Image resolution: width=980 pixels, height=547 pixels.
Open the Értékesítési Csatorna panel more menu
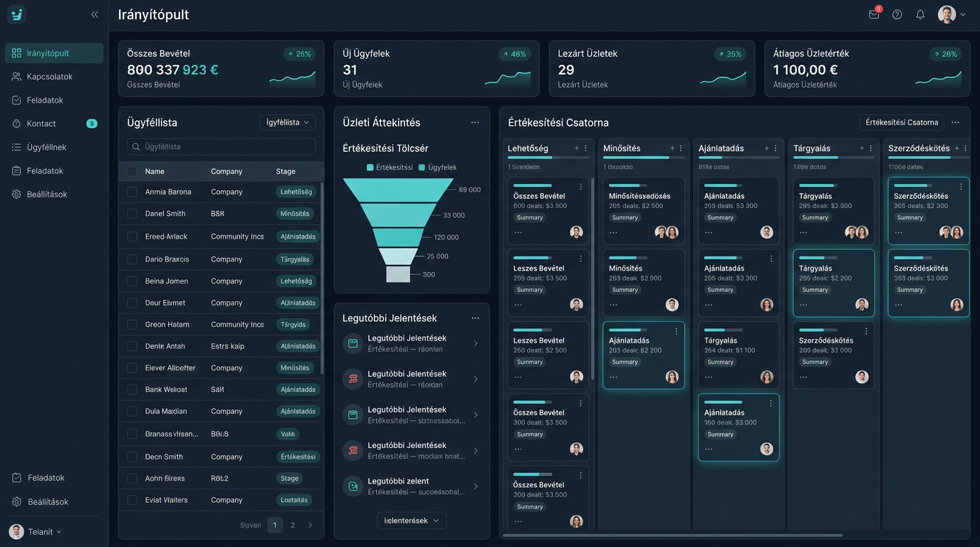pyautogui.click(x=955, y=123)
